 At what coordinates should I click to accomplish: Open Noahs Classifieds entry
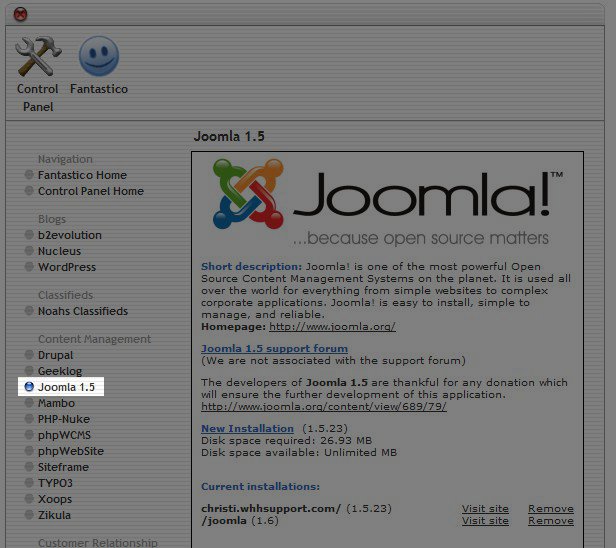click(x=82, y=311)
